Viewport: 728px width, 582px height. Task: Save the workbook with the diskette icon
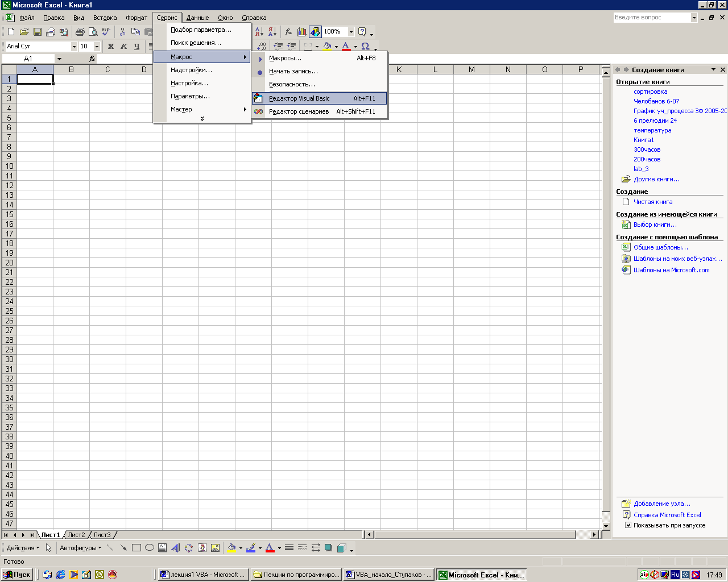click(37, 32)
